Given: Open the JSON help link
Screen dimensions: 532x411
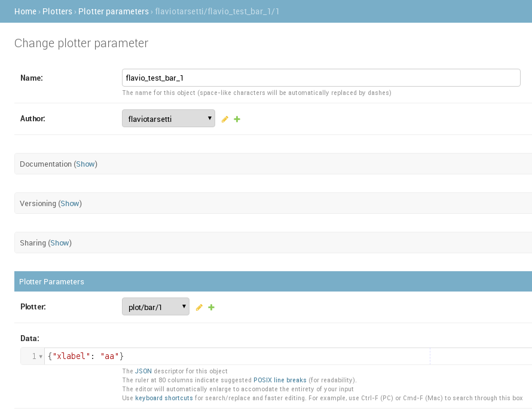Looking at the screenshot, I should point(143,371).
